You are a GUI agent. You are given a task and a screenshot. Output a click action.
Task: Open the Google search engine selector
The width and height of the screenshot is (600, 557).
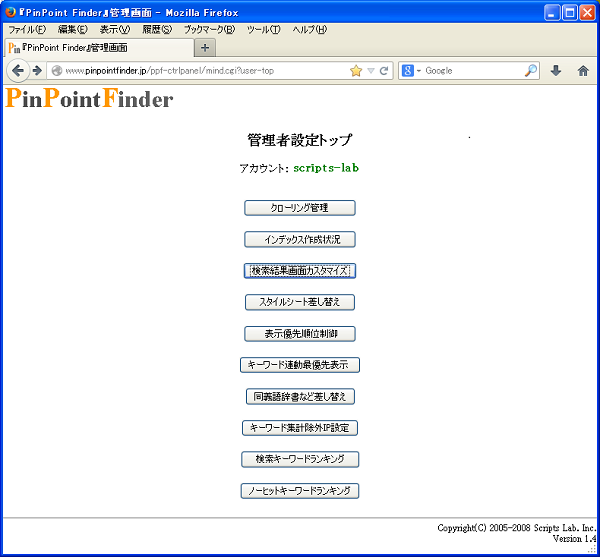pyautogui.click(x=411, y=71)
